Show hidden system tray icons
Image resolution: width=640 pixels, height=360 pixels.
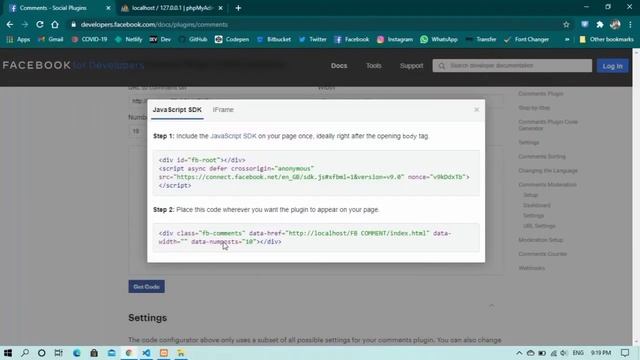click(519, 353)
